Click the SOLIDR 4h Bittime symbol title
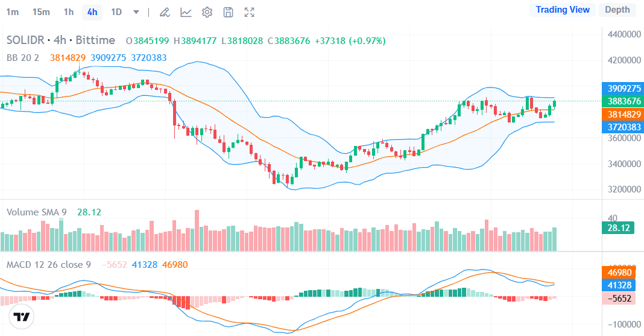This screenshot has width=644, height=336. (61, 40)
